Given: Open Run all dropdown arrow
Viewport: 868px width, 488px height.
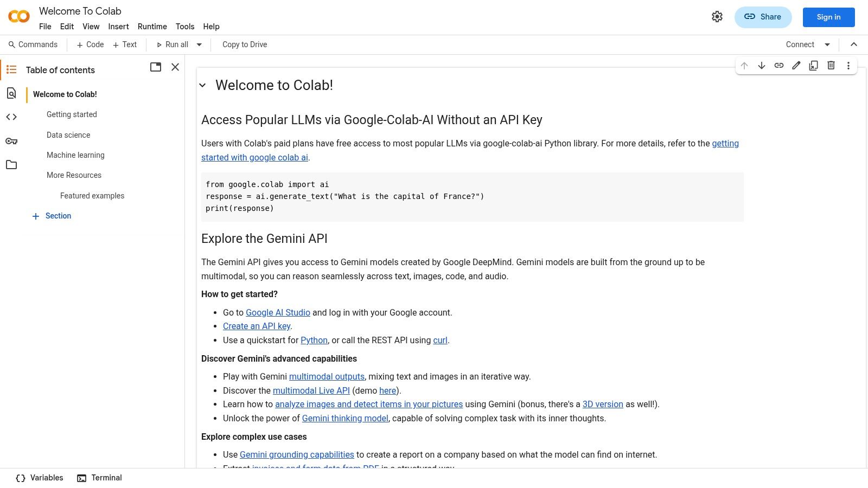Looking at the screenshot, I should pos(199,44).
